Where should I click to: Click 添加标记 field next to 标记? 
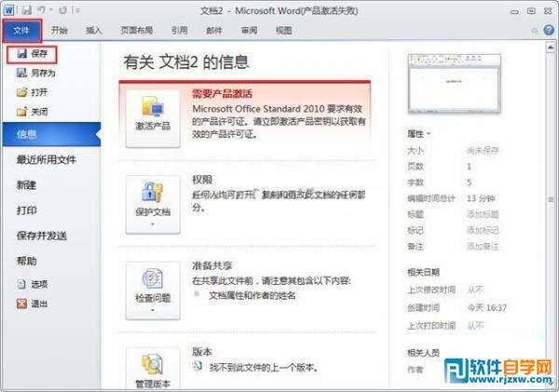click(483, 230)
